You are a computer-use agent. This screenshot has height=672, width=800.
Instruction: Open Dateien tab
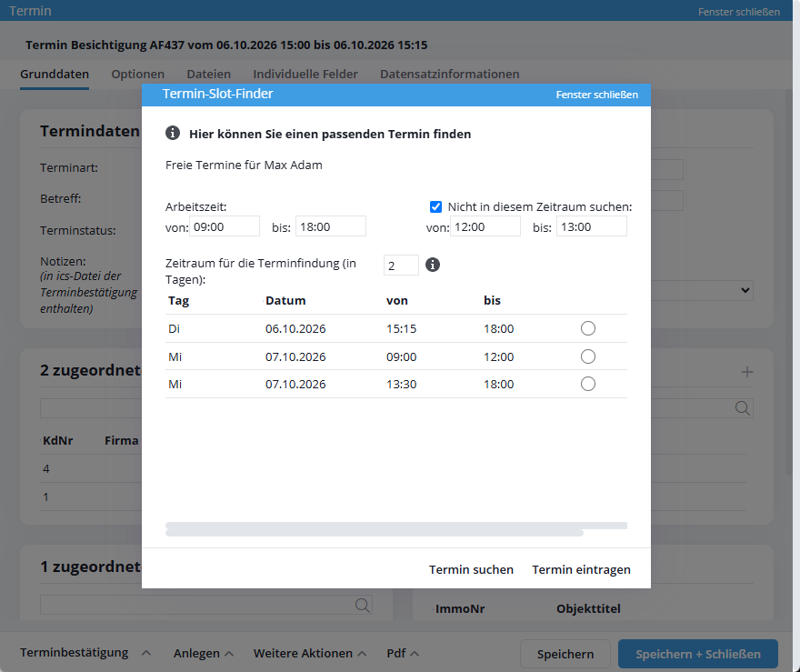[209, 74]
